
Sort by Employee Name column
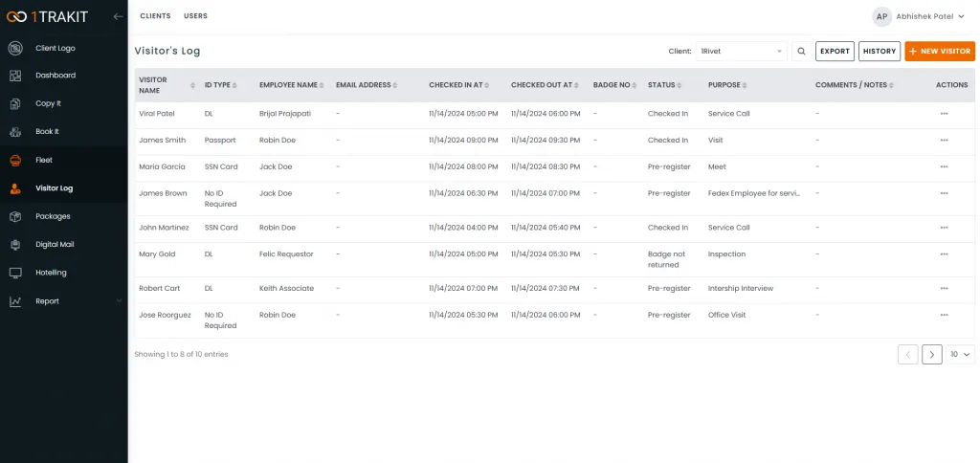click(323, 85)
